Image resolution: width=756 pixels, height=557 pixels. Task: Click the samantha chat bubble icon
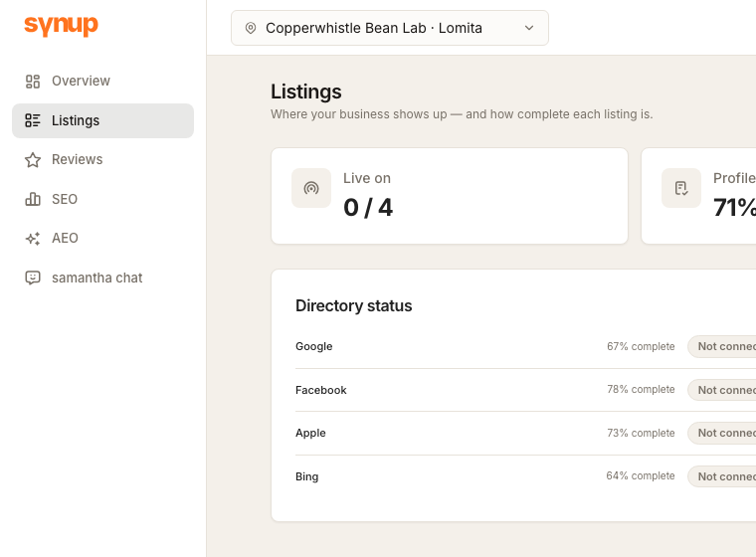pyautogui.click(x=33, y=278)
